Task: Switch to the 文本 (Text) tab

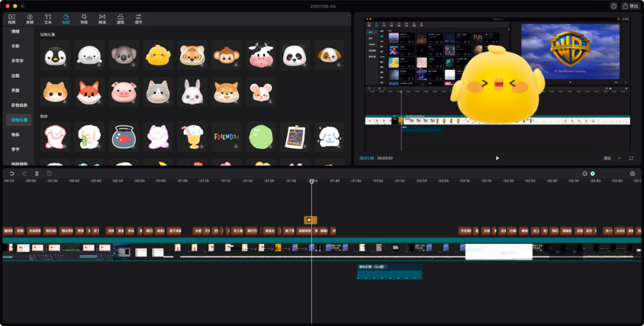Action: (x=48, y=19)
